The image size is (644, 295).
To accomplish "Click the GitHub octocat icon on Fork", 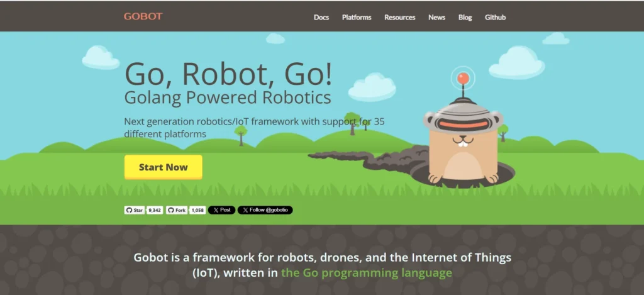I will (170, 210).
